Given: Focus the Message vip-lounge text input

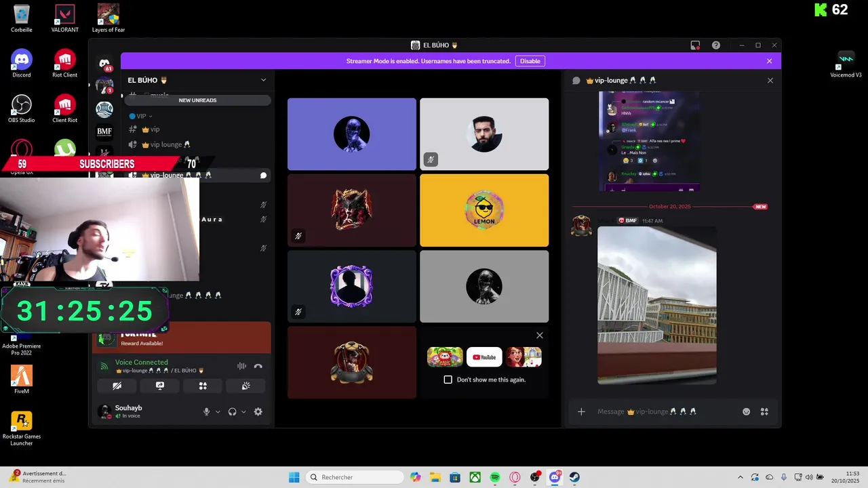Looking at the screenshot, I should [665, 411].
